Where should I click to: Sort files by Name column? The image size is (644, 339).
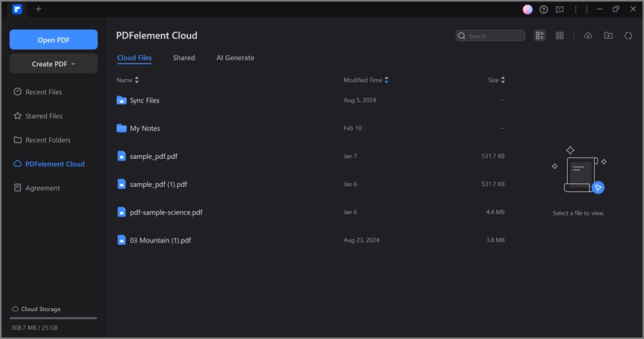[127, 80]
